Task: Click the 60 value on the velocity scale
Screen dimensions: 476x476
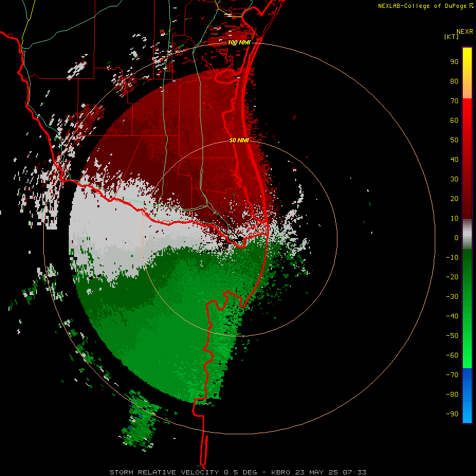Action: [454, 121]
